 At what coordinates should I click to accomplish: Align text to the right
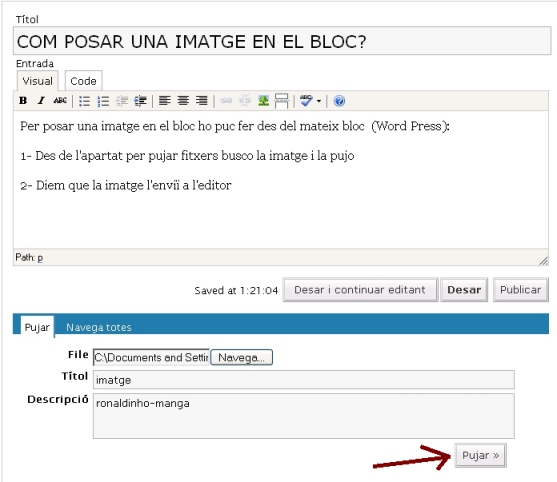coord(202,101)
